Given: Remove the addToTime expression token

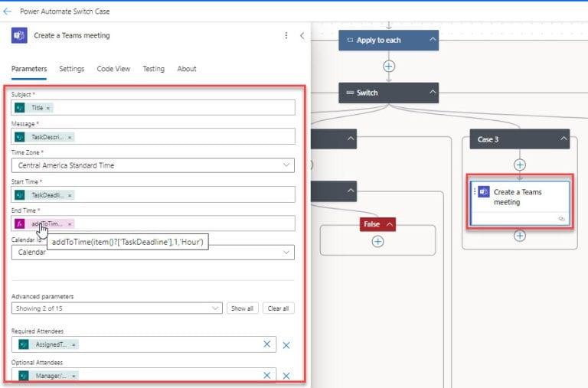Looking at the screenshot, I should (70, 224).
